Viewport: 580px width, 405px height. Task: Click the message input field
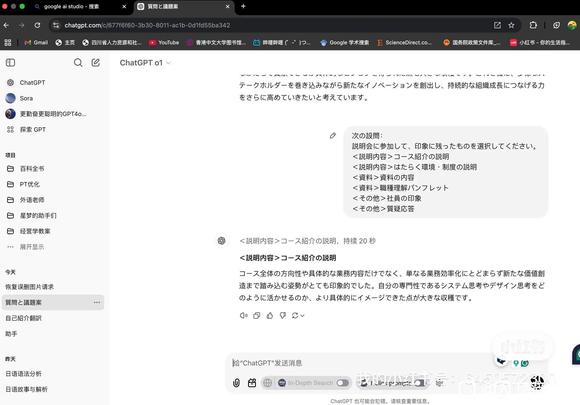click(x=362, y=363)
